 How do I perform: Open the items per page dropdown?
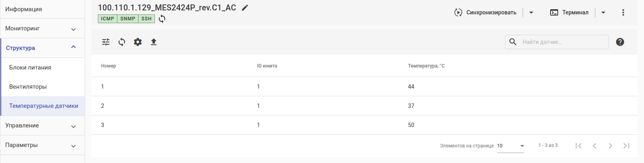(x=511, y=146)
